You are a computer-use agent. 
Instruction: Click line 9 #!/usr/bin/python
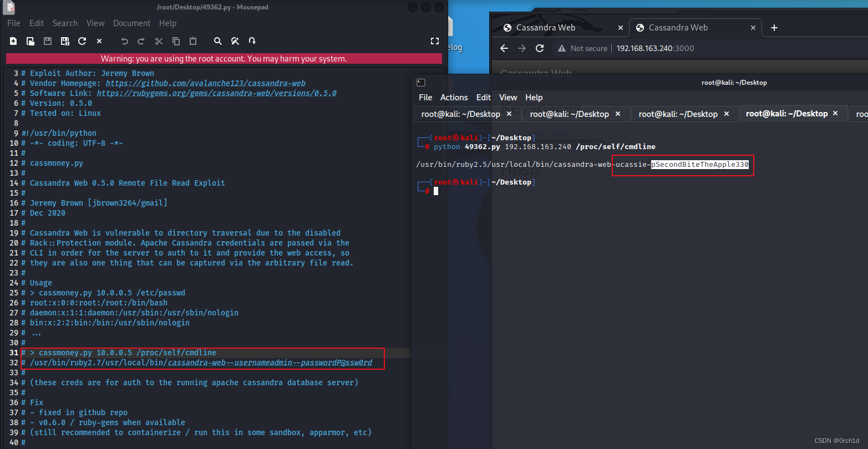[59, 133]
